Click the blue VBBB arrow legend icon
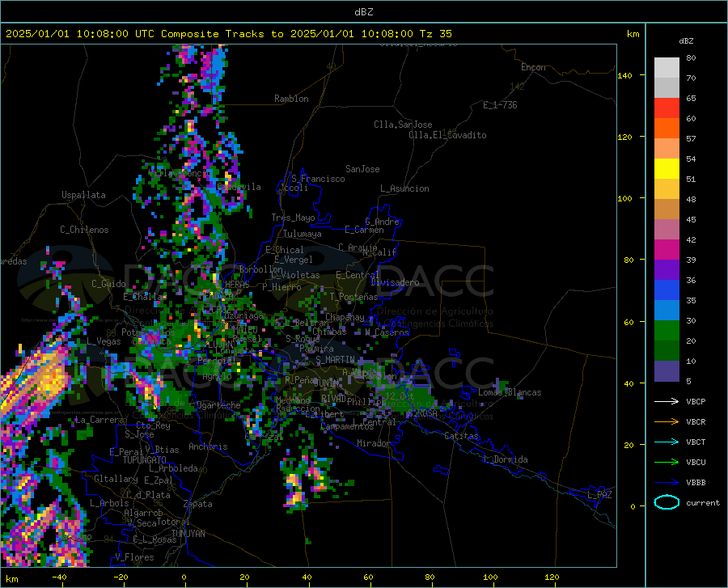This screenshot has width=728, height=588. click(667, 483)
